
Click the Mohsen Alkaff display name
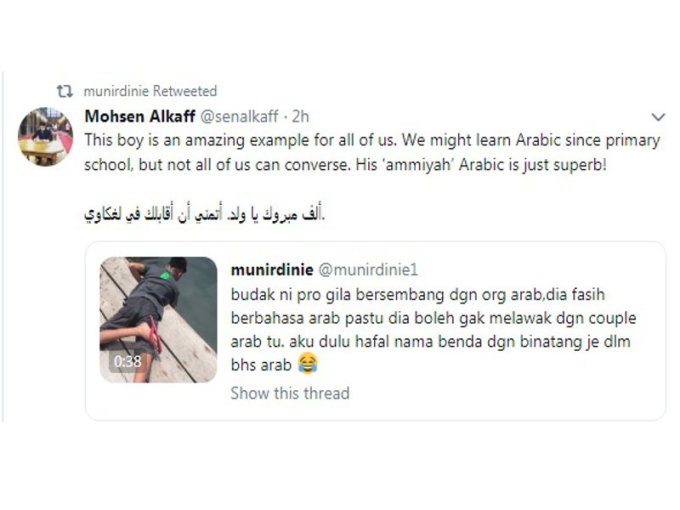(x=140, y=116)
